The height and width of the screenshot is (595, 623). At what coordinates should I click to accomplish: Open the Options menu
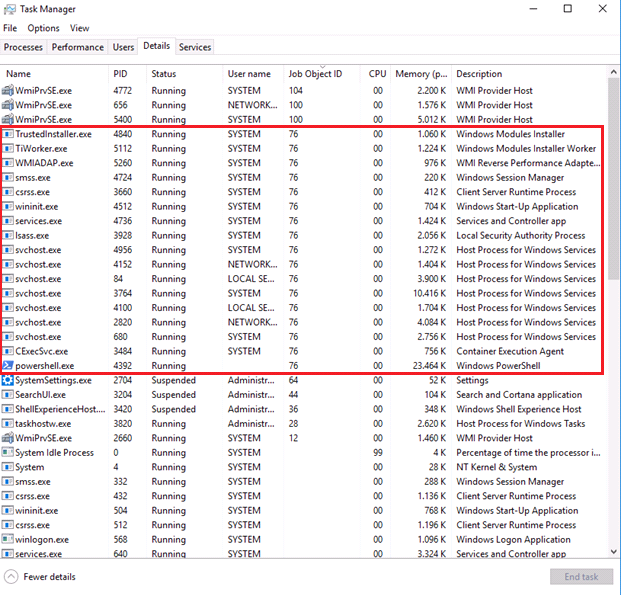click(x=43, y=28)
